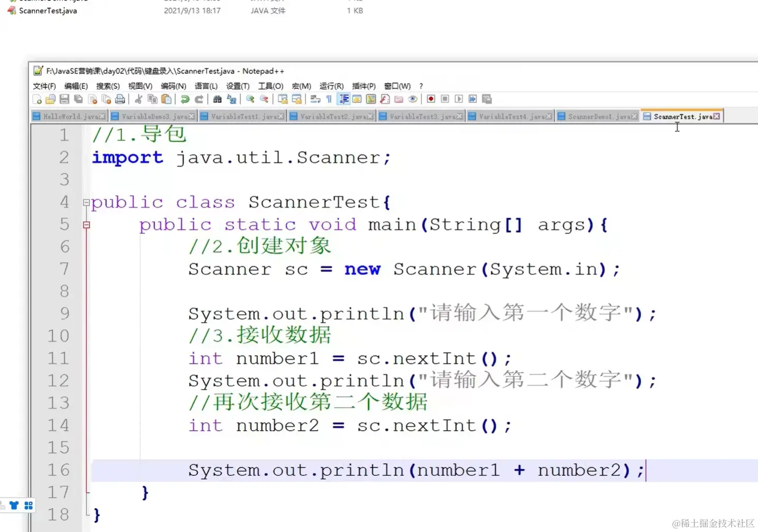The image size is (758, 532).
Task: Open the 设置(T) menu
Action: tap(238, 86)
